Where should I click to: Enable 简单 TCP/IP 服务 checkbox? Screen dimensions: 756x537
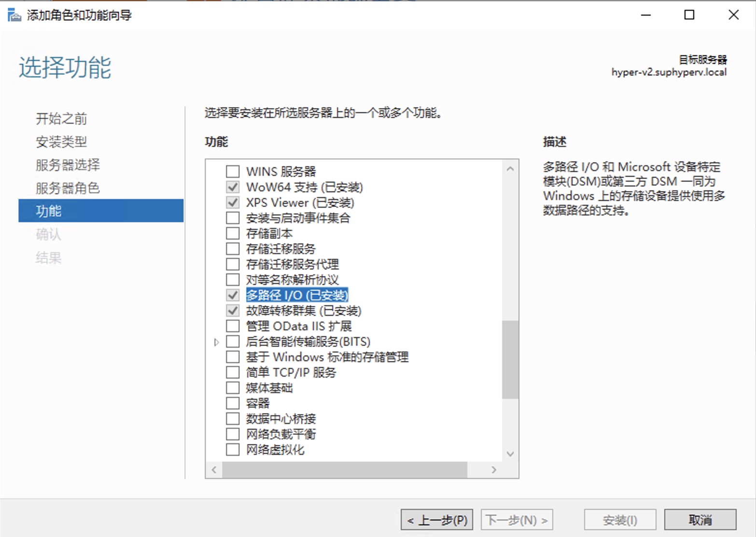pyautogui.click(x=233, y=372)
